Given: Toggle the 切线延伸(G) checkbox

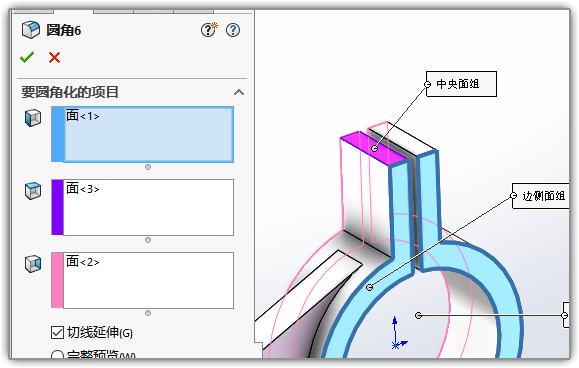Looking at the screenshot, I should click(x=57, y=332).
